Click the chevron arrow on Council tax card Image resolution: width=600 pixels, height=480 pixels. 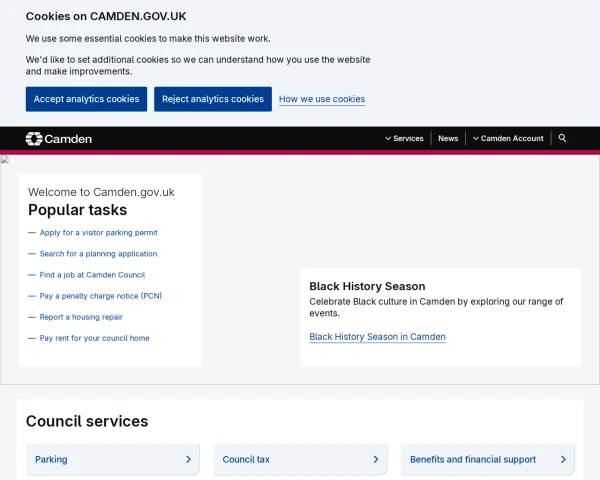coord(376,459)
